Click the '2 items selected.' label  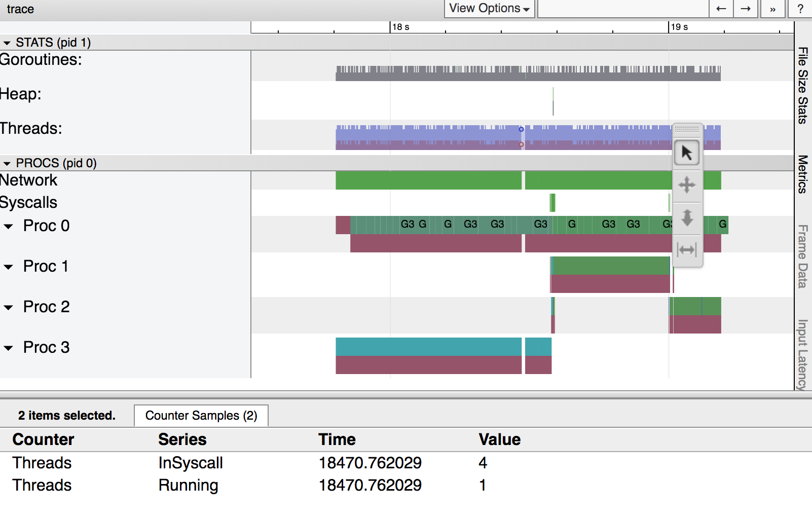coord(67,416)
